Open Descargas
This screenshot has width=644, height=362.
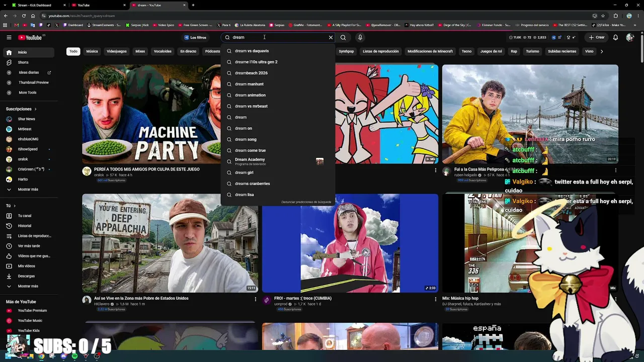(29, 276)
